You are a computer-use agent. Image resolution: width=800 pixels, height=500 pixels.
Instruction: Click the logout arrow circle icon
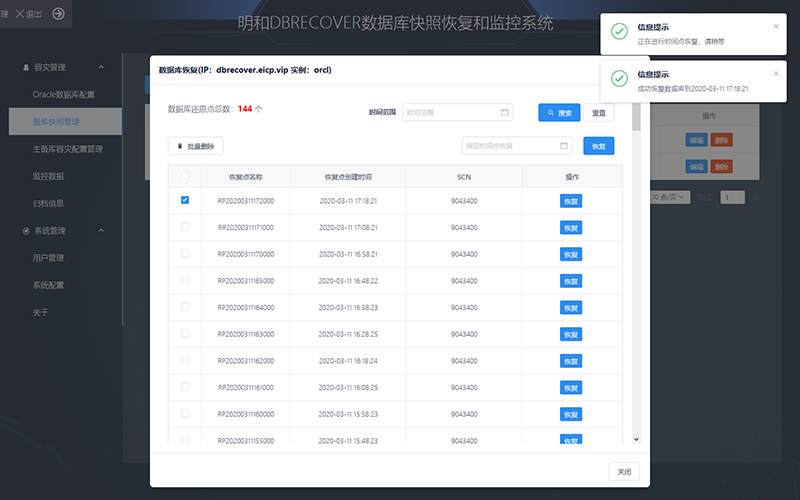pyautogui.click(x=59, y=14)
